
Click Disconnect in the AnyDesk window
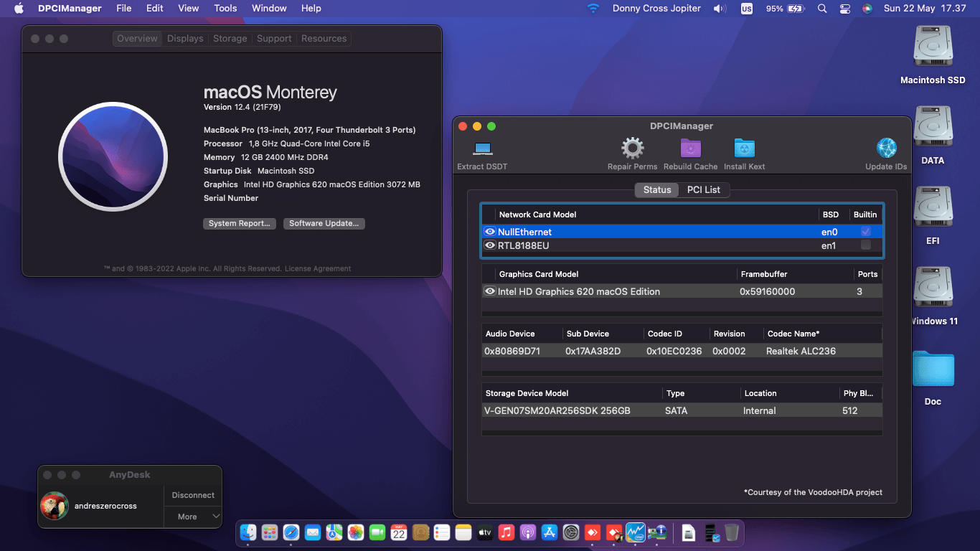(193, 495)
